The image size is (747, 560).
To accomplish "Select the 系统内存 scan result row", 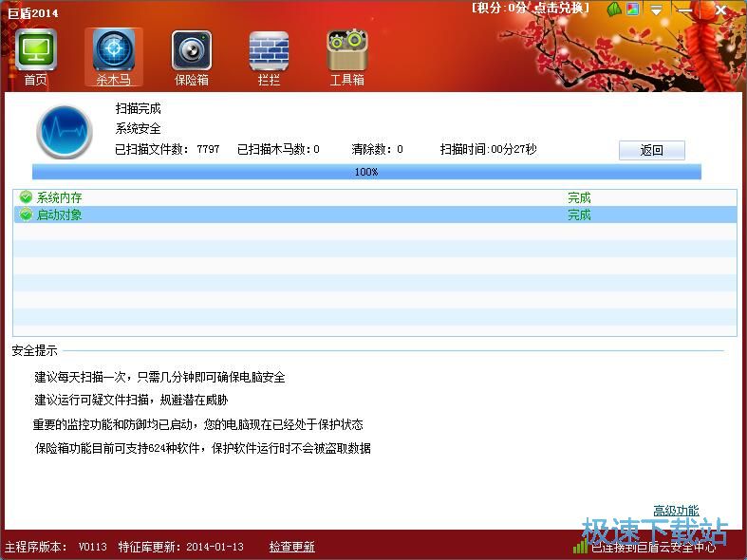I will coord(375,197).
